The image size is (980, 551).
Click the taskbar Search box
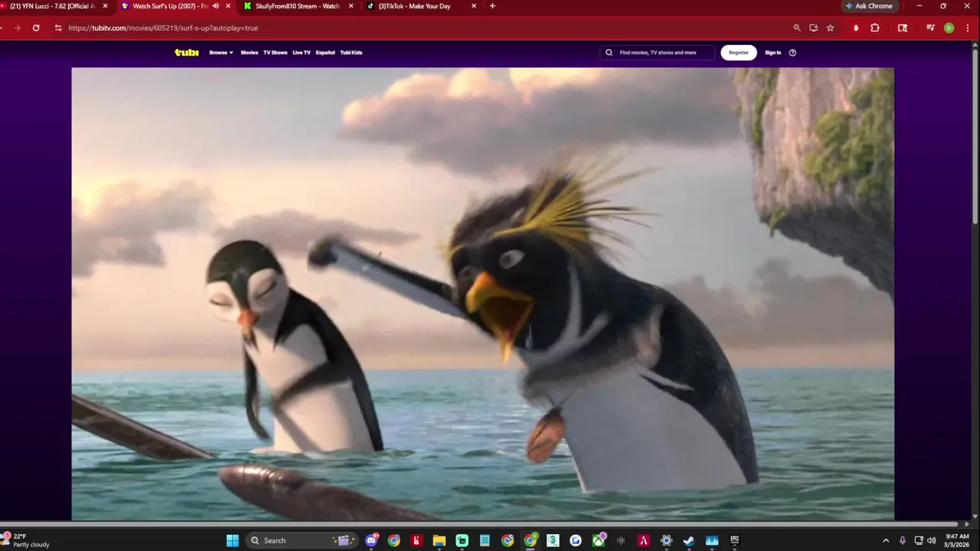coord(302,540)
